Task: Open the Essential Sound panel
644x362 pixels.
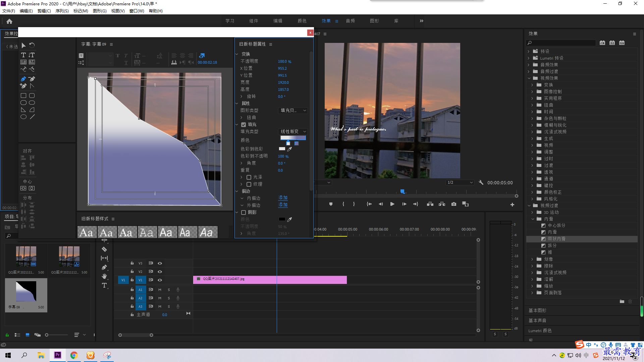Action: click(x=537, y=320)
